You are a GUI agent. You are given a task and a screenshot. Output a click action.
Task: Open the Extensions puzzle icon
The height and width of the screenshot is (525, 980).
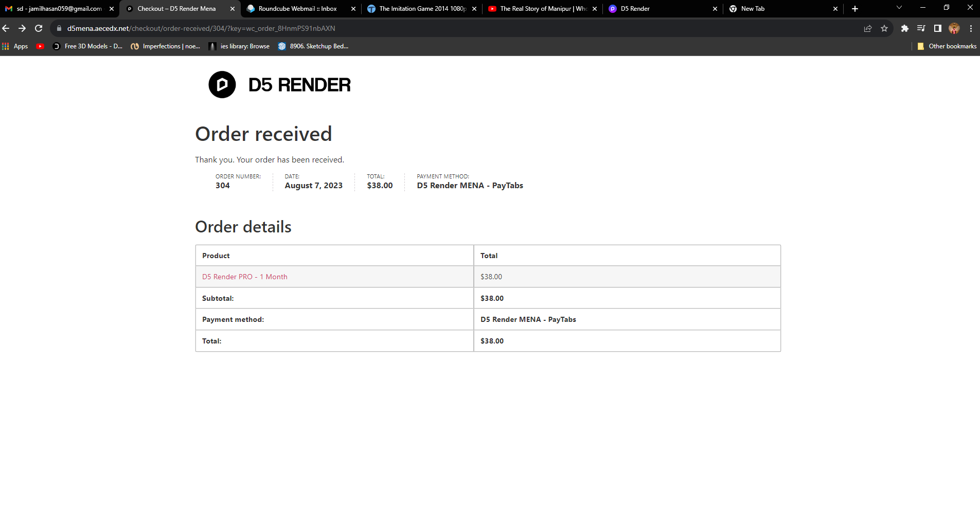pos(905,28)
